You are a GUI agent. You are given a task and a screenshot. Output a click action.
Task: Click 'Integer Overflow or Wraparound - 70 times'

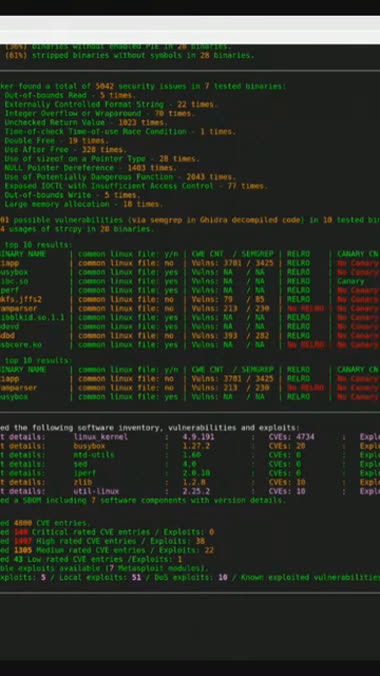click(x=100, y=113)
